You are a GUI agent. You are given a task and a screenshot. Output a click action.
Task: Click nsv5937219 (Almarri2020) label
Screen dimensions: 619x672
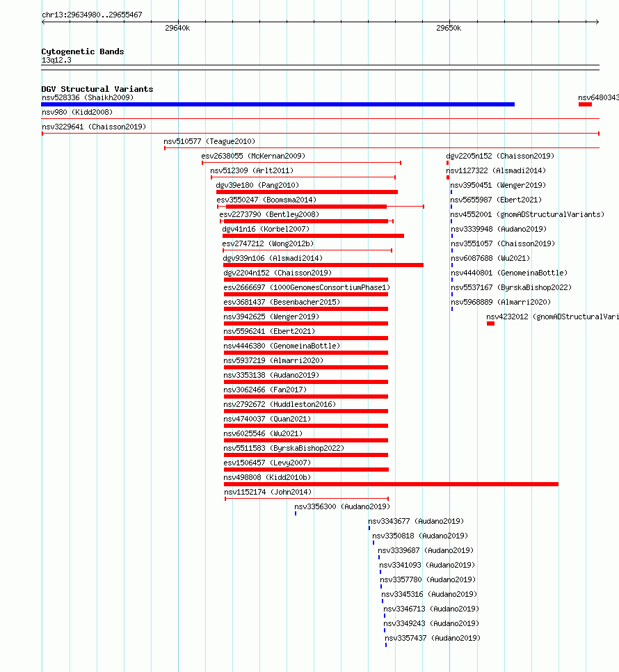273,360
